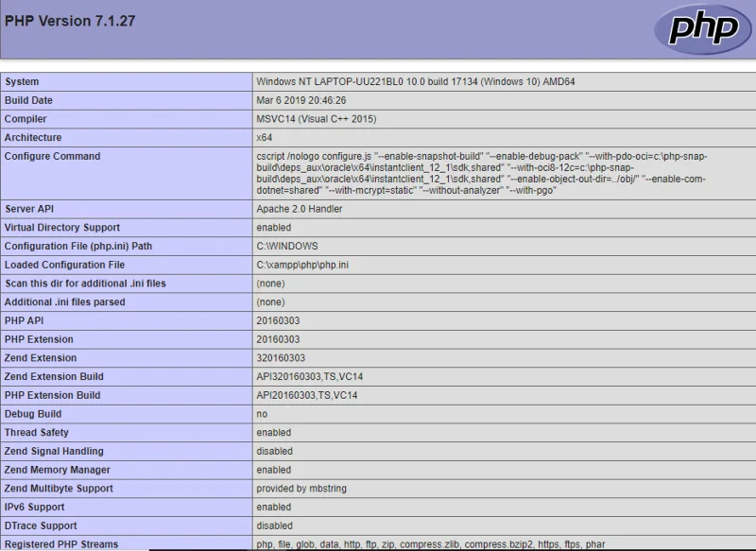
Task: Click the Compiler value MSVC14
Action: [x=317, y=119]
